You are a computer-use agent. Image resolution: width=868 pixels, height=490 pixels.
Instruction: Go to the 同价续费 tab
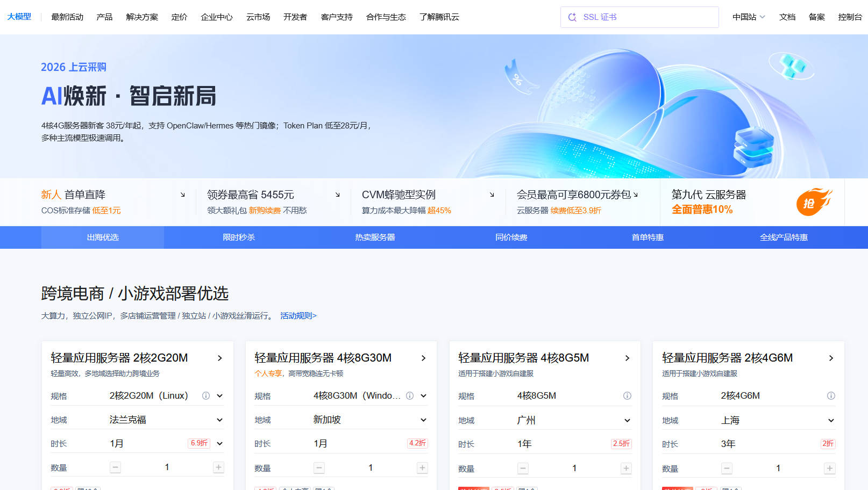(511, 237)
